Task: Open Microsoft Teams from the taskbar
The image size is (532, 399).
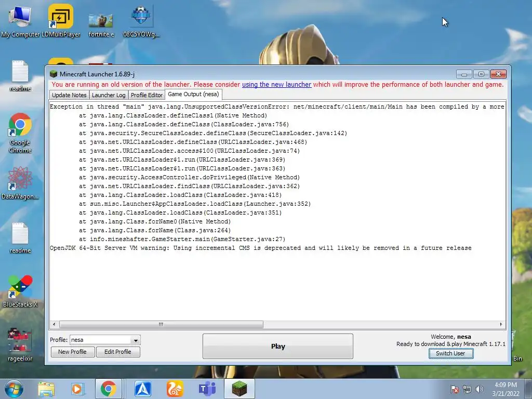Action: [x=207, y=389]
